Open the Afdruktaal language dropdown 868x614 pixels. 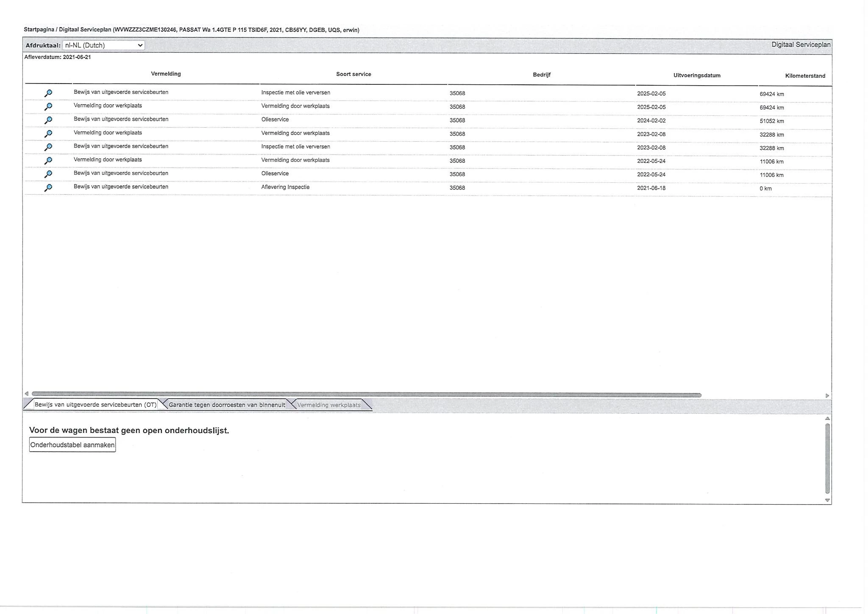pos(103,45)
